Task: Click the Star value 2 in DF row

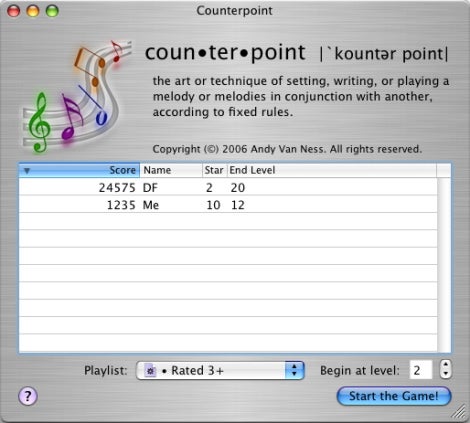Action: click(209, 188)
